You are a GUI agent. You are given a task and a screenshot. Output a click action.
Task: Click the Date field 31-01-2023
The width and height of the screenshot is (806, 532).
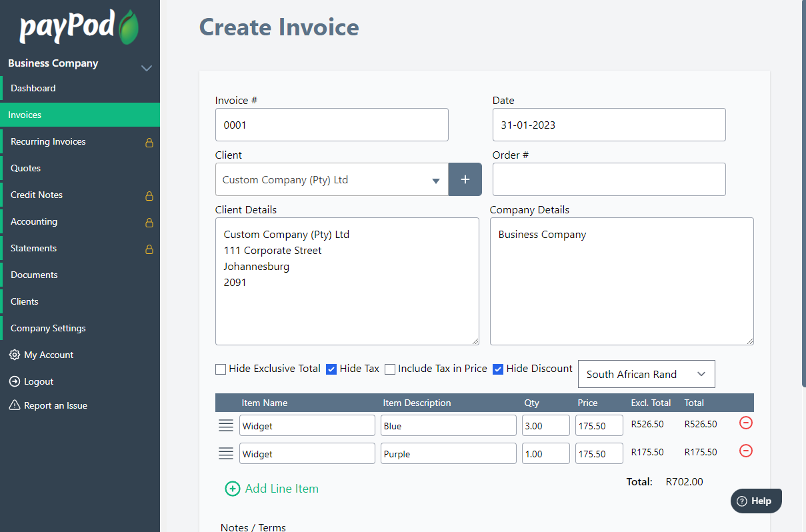[x=609, y=125]
